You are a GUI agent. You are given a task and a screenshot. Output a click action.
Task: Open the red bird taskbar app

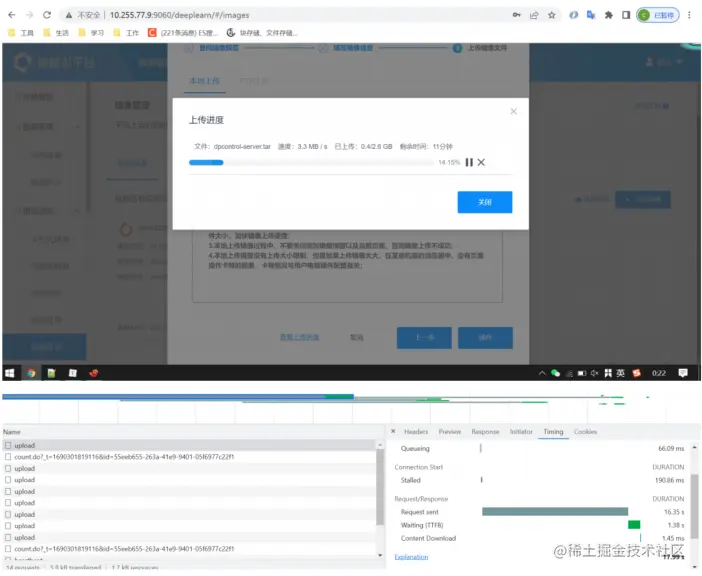click(x=94, y=373)
